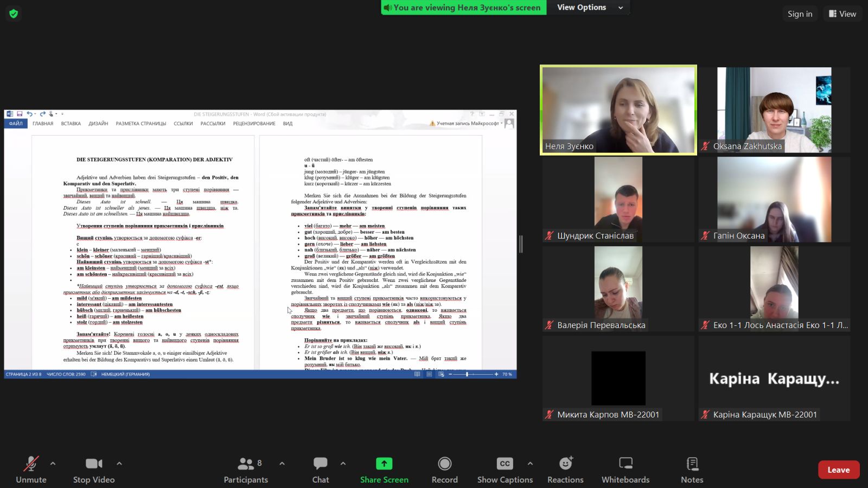The width and height of the screenshot is (868, 488).
Task: Open the ФАЙЛ tab in Word
Action: point(16,124)
